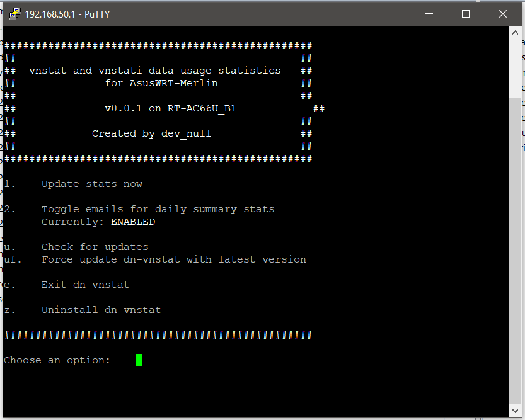Click the 'for AsusWRT-Merlin' text
Image resolution: width=525 pixels, height=420 pixels.
pos(161,83)
